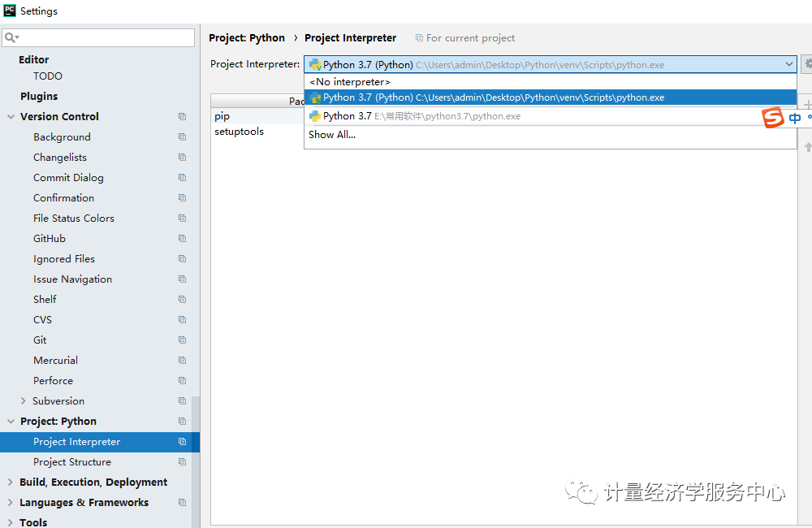Image resolution: width=812 pixels, height=528 pixels.
Task: Click project-level icon beside Commit Dialog
Action: click(x=182, y=177)
